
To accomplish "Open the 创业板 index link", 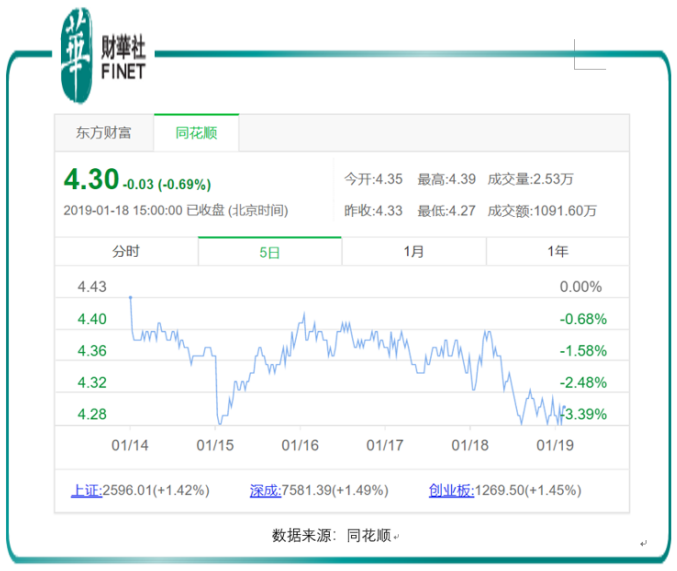I will [x=451, y=490].
